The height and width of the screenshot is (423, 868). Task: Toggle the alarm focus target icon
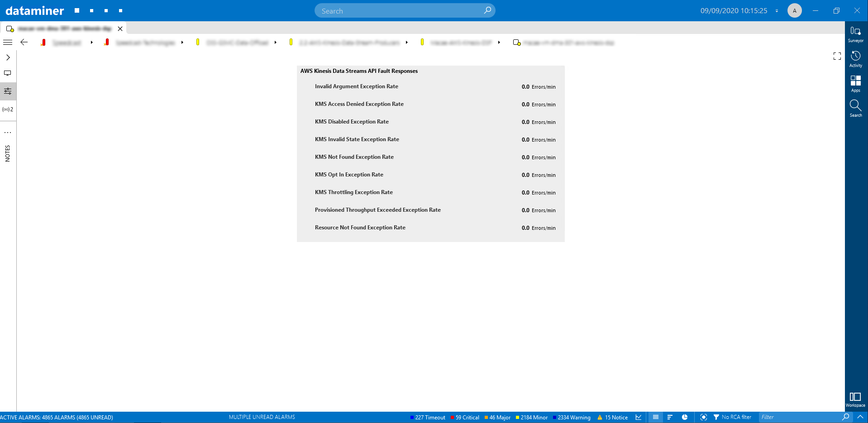point(703,417)
